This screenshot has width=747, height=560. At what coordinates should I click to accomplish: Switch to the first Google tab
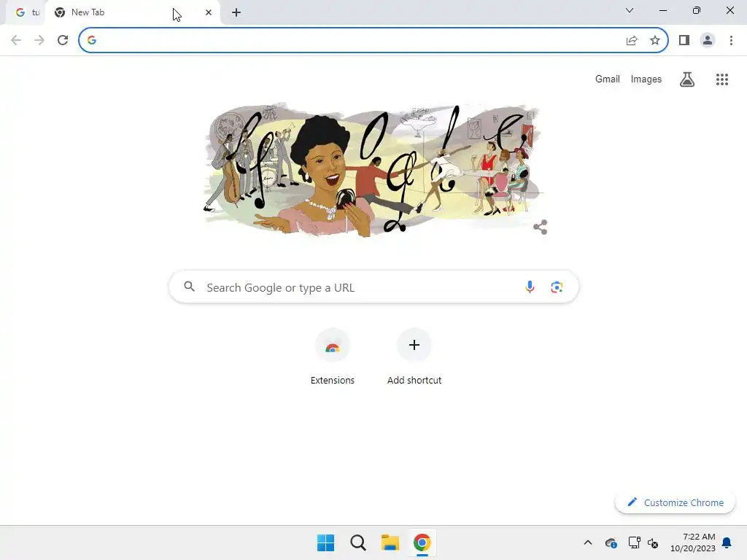point(26,12)
